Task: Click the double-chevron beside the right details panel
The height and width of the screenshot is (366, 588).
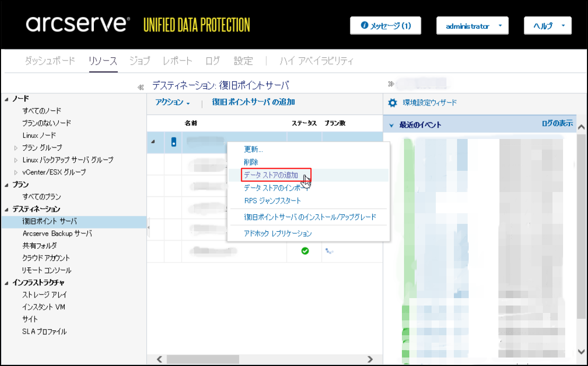Action: coord(391,84)
